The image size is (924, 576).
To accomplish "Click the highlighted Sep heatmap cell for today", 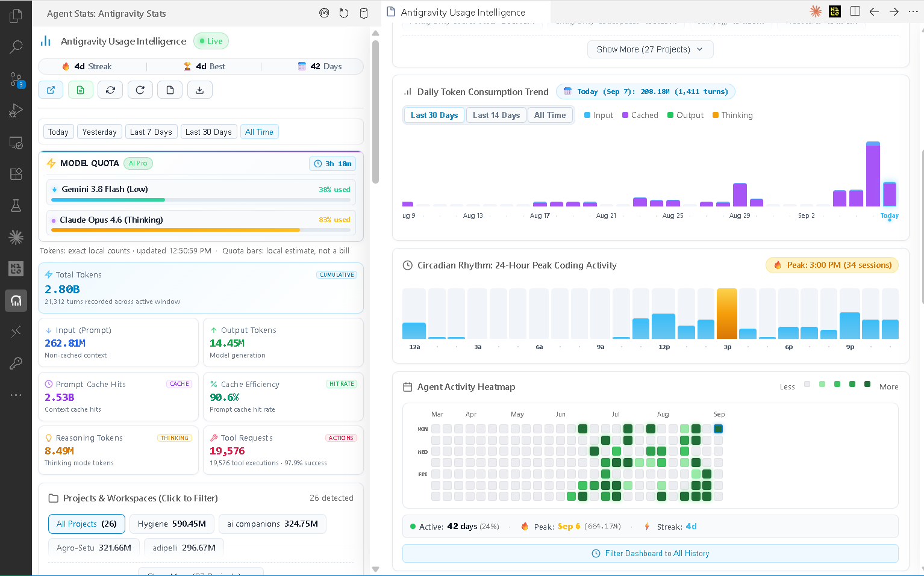I will [x=718, y=429].
